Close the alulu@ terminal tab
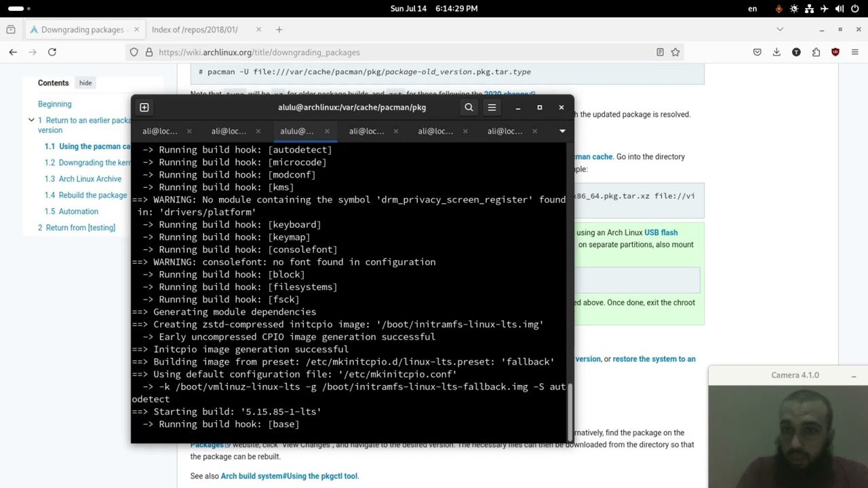The image size is (868, 488). point(327,131)
